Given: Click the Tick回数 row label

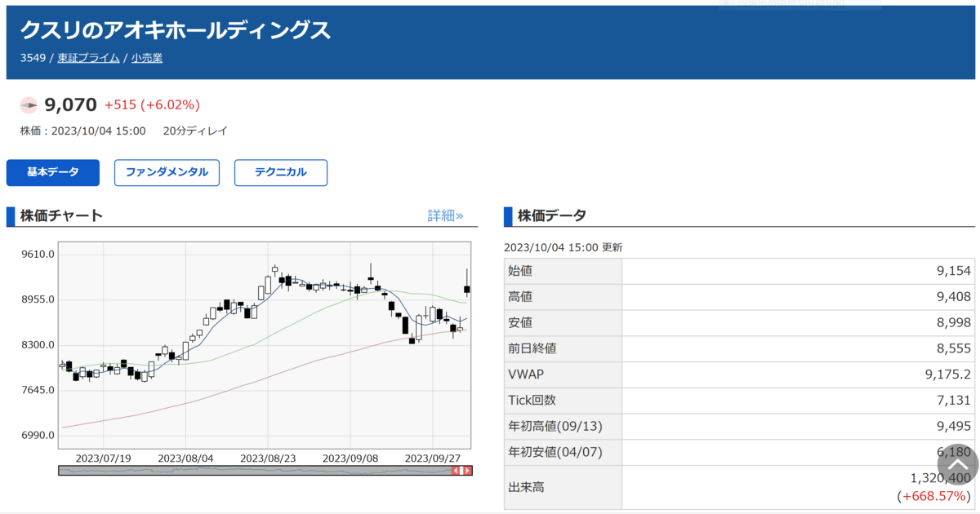Looking at the screenshot, I should [x=532, y=401].
